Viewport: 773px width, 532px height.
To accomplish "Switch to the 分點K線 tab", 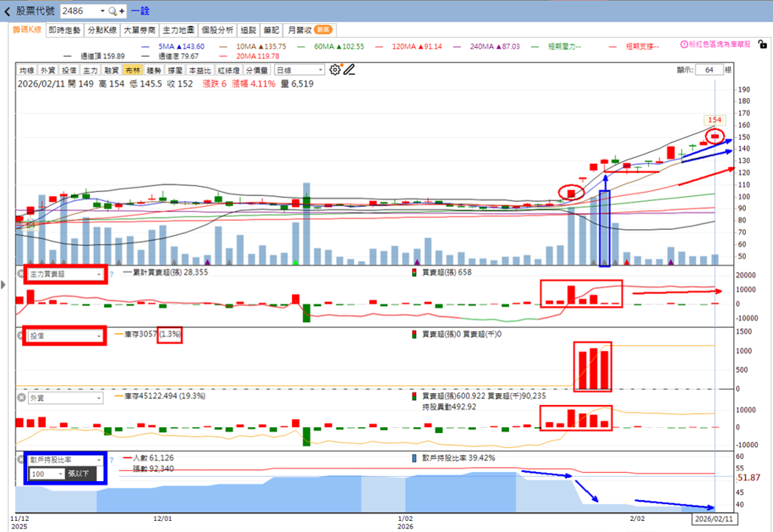I will (x=102, y=30).
